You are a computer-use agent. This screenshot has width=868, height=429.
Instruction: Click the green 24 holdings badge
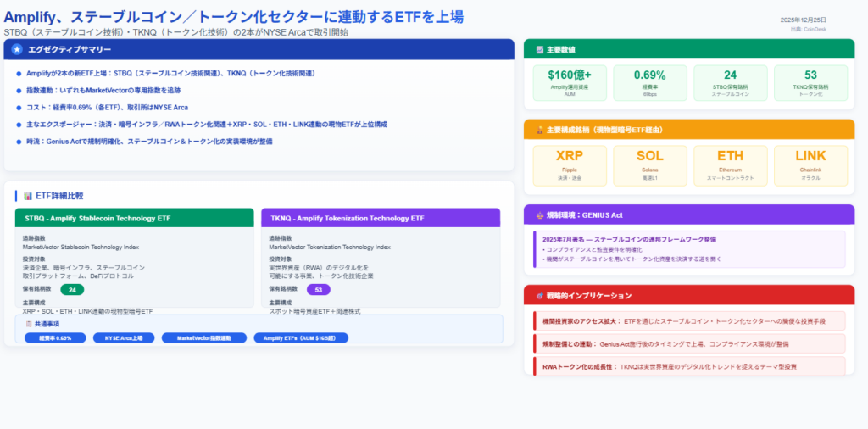72,290
